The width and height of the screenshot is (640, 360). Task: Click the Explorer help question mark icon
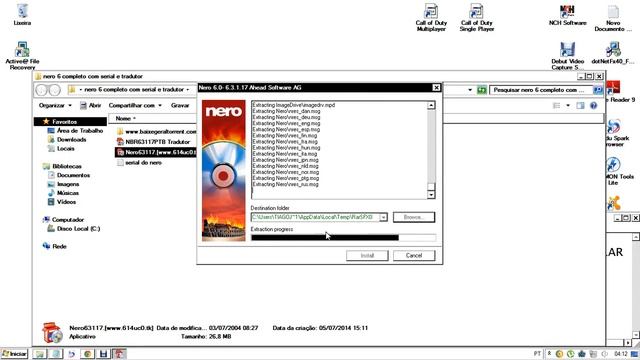(x=593, y=106)
